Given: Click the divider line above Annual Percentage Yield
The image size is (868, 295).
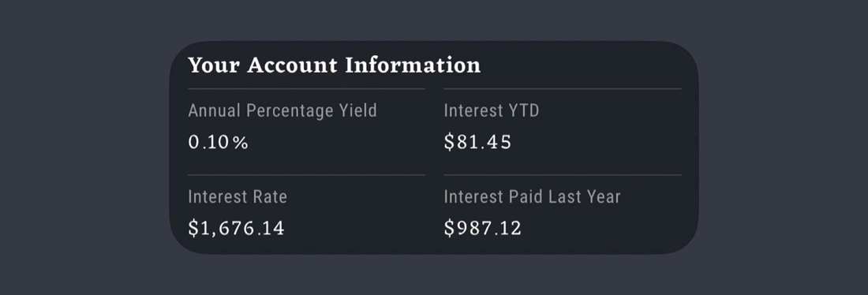Looking at the screenshot, I should [x=307, y=88].
